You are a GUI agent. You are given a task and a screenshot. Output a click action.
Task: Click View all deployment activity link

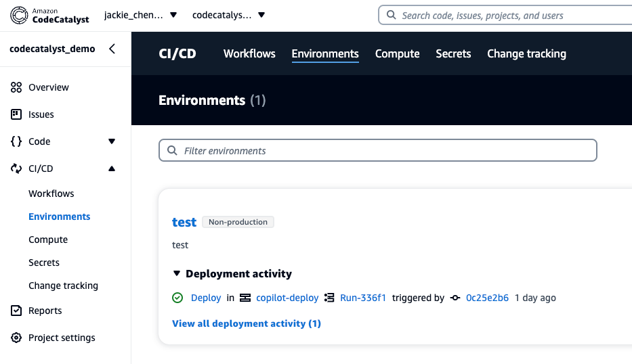(247, 323)
